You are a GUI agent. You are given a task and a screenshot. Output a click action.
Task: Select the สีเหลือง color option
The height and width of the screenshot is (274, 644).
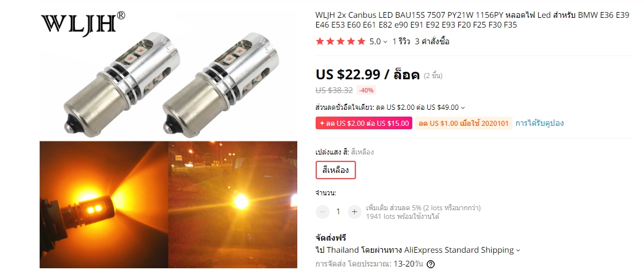(x=336, y=170)
